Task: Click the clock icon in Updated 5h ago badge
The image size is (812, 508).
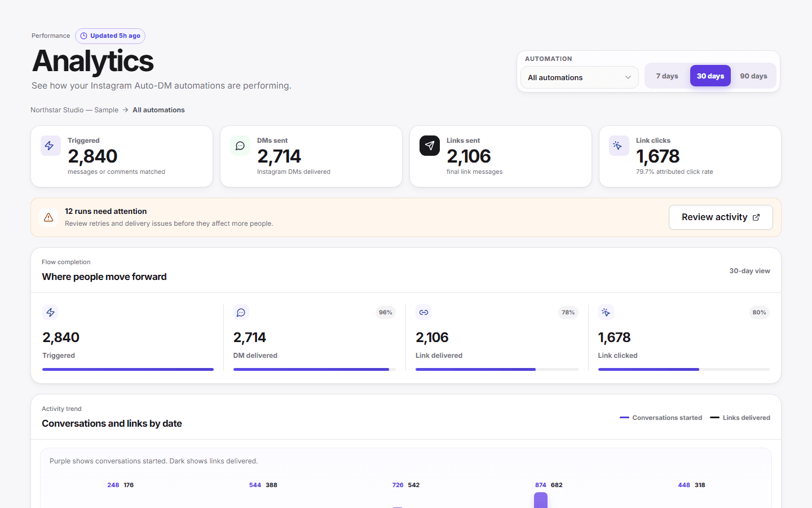Action: [84, 36]
